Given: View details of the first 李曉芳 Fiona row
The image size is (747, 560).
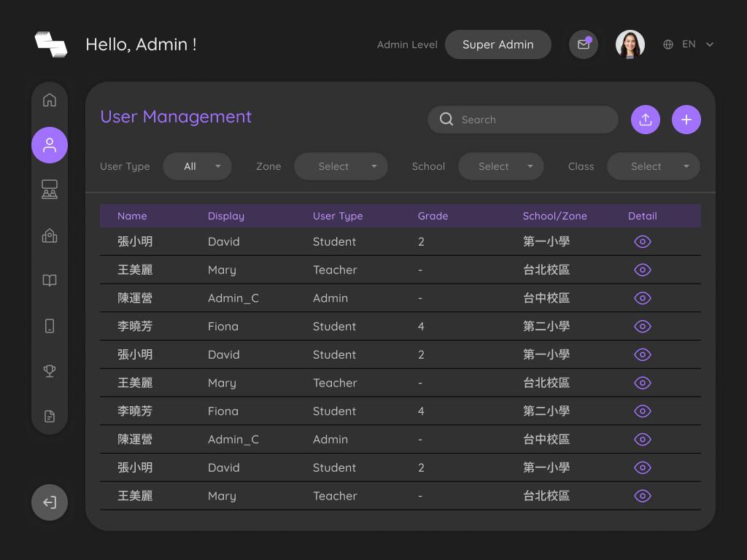Looking at the screenshot, I should click(642, 326).
